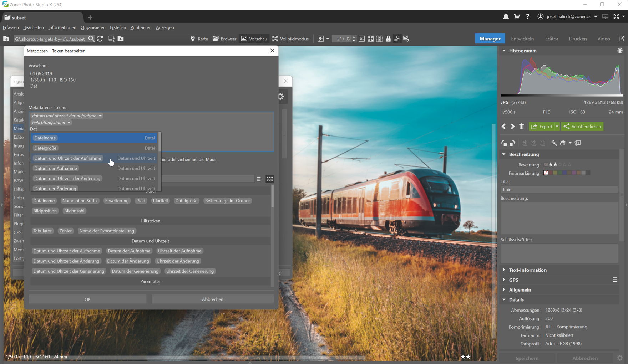The height and width of the screenshot is (364, 628).
Task: Switch to the Entwickeln tab
Action: pyautogui.click(x=522, y=39)
